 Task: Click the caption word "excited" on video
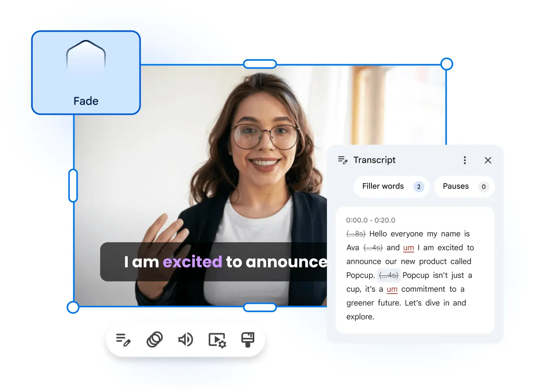pyautogui.click(x=192, y=261)
